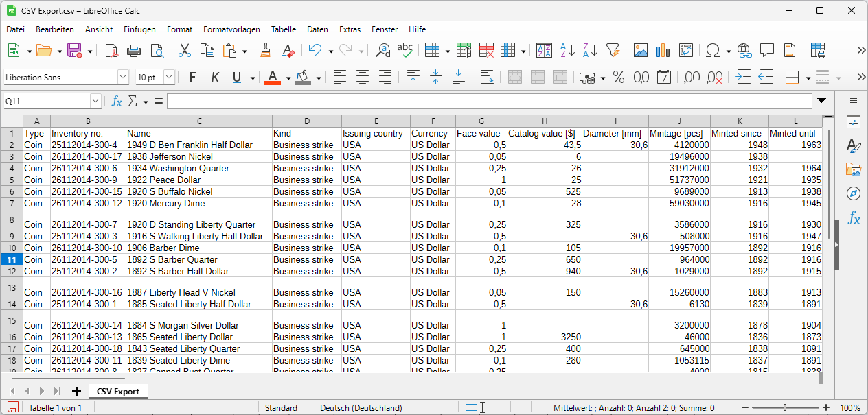Image resolution: width=868 pixels, height=415 pixels.
Task: Open the Function Wizard beside the Name Box
Action: click(x=117, y=102)
